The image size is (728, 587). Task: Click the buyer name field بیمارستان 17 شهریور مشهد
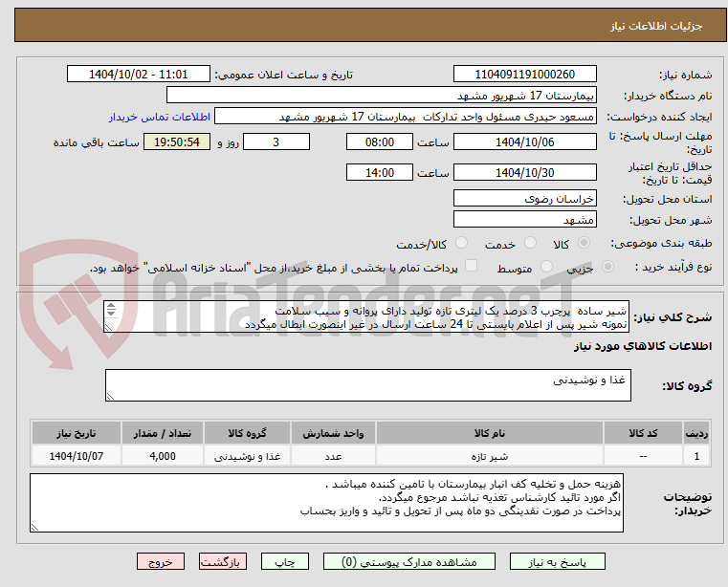click(381, 96)
